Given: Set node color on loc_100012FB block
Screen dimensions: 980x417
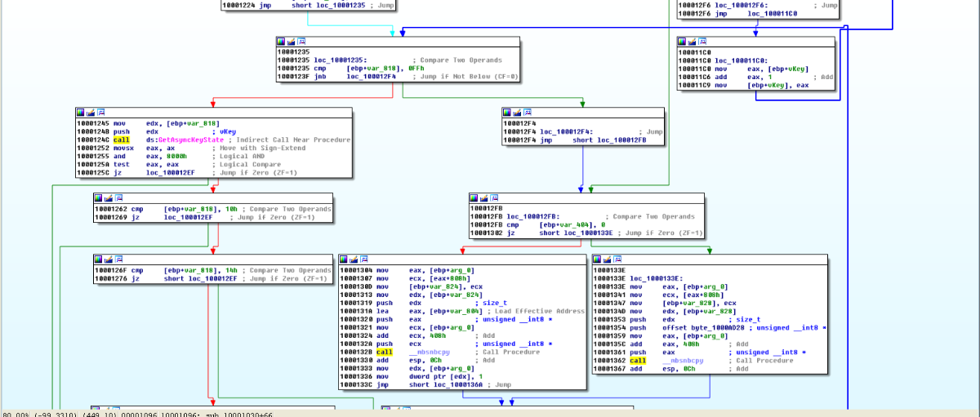Looking at the screenshot, I should 474,197.
